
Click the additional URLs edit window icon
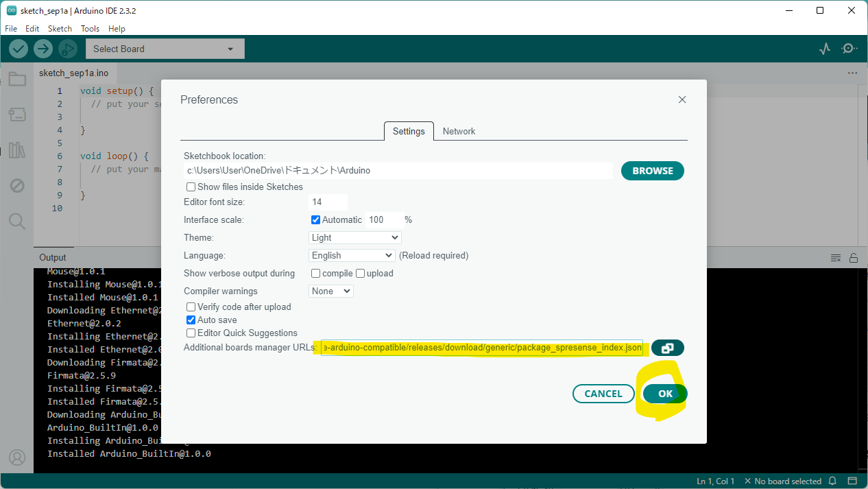pyautogui.click(x=667, y=348)
